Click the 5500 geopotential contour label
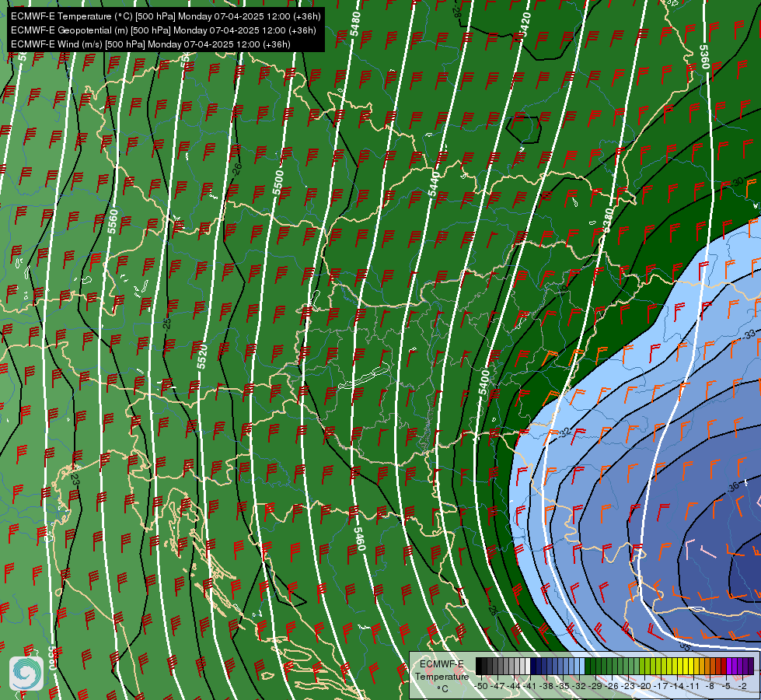 [x=278, y=183]
